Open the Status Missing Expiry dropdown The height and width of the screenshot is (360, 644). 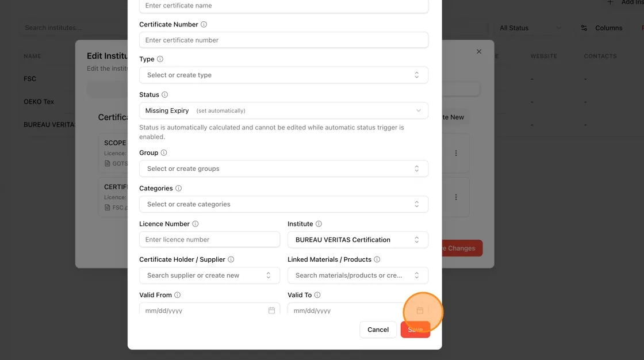point(284,110)
